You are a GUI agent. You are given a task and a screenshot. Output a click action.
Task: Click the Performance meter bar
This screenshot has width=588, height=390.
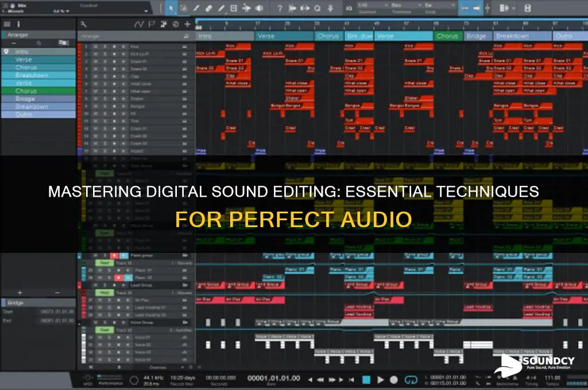point(110,377)
